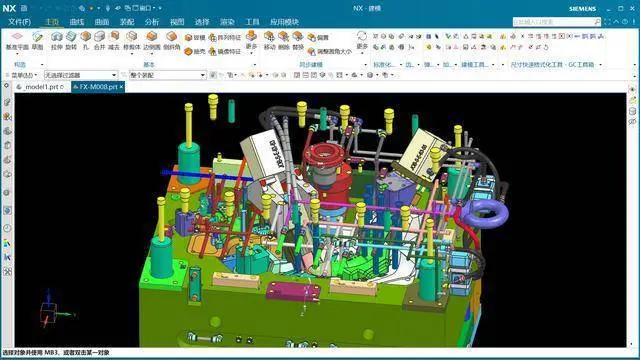Switch to the Tools (工具) ribbon tab
The width and height of the screenshot is (640, 360).
(x=252, y=22)
